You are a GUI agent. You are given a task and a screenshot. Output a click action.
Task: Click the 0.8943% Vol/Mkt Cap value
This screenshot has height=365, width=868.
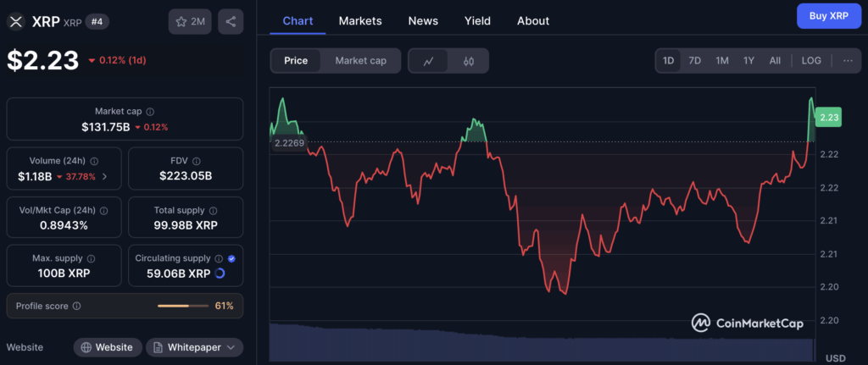pyautogui.click(x=64, y=225)
